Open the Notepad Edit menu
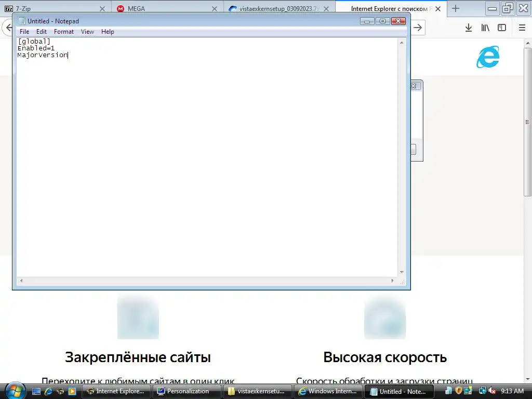Viewport: 532px width, 399px height. coord(42,32)
